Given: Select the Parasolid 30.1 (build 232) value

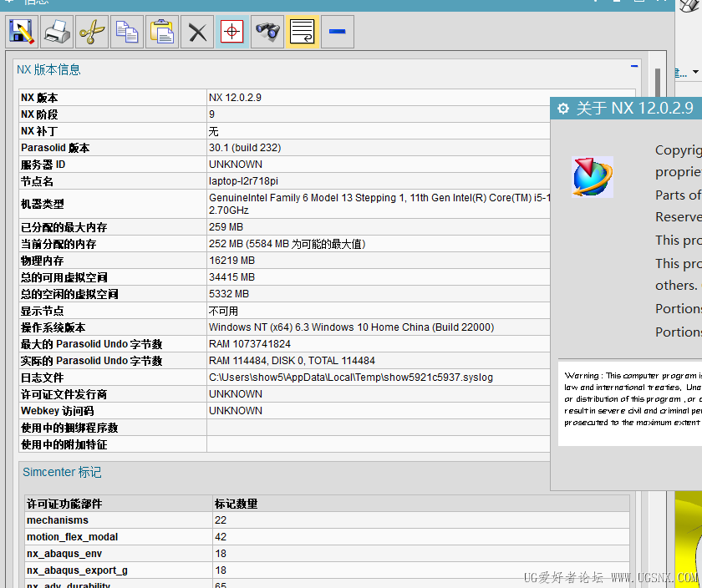Looking at the screenshot, I should (245, 148).
